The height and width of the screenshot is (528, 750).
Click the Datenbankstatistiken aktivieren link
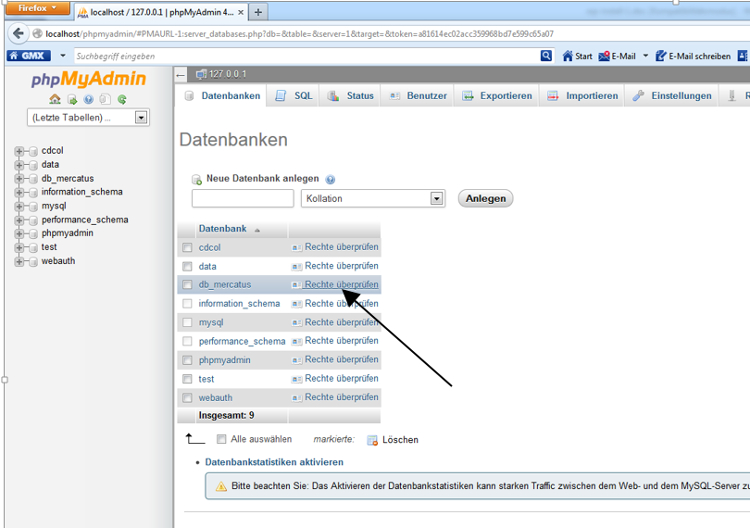pos(274,462)
